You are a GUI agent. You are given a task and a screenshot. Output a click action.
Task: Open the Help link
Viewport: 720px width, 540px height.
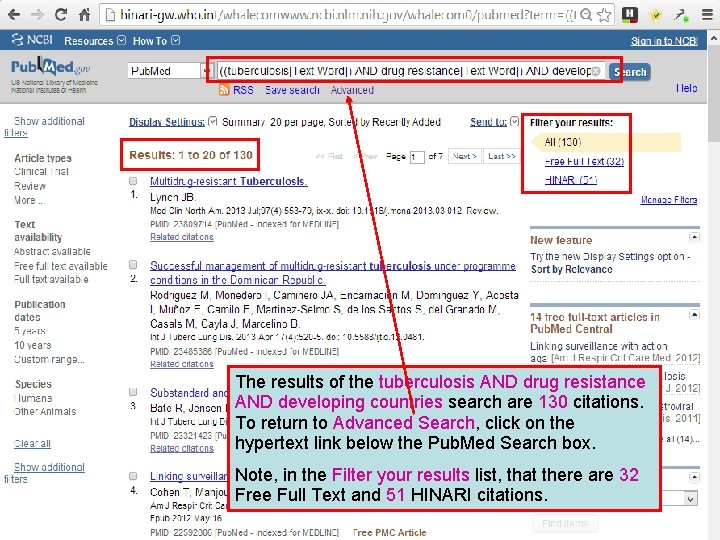pyautogui.click(x=686, y=88)
